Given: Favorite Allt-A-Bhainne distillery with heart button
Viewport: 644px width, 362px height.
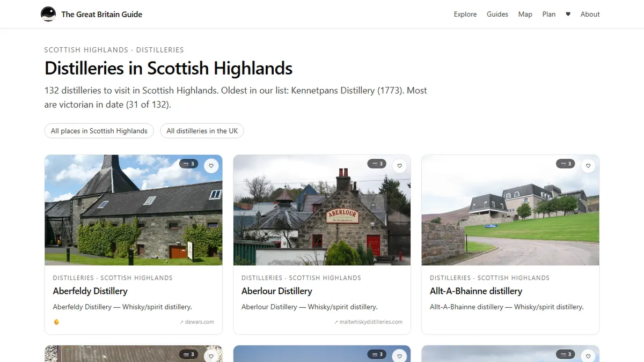Looking at the screenshot, I should 588,166.
